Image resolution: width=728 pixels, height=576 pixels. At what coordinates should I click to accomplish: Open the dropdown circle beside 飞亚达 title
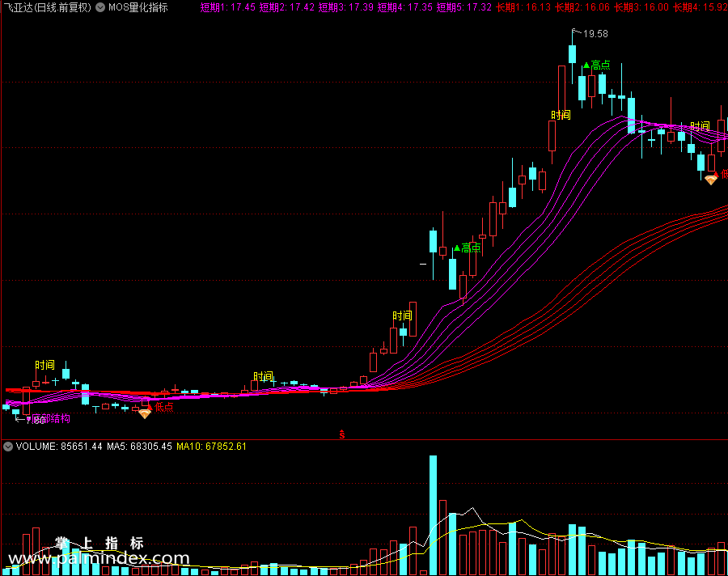tap(100, 7)
